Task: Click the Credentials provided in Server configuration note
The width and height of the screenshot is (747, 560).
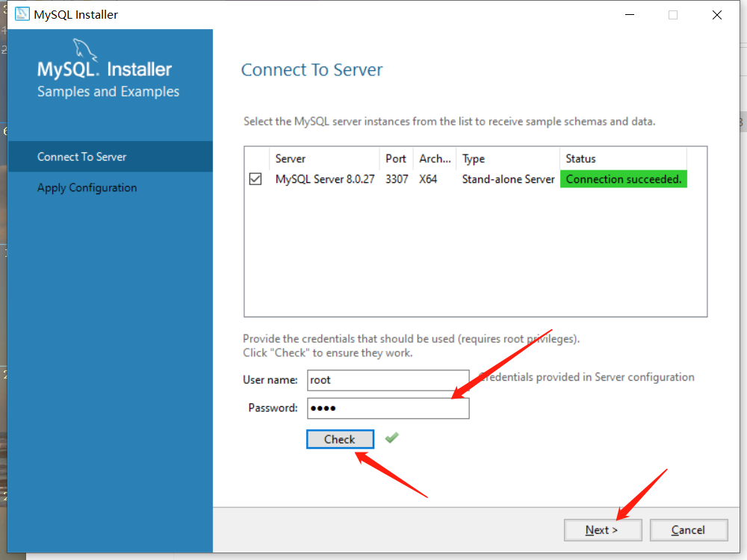Action: (586, 377)
